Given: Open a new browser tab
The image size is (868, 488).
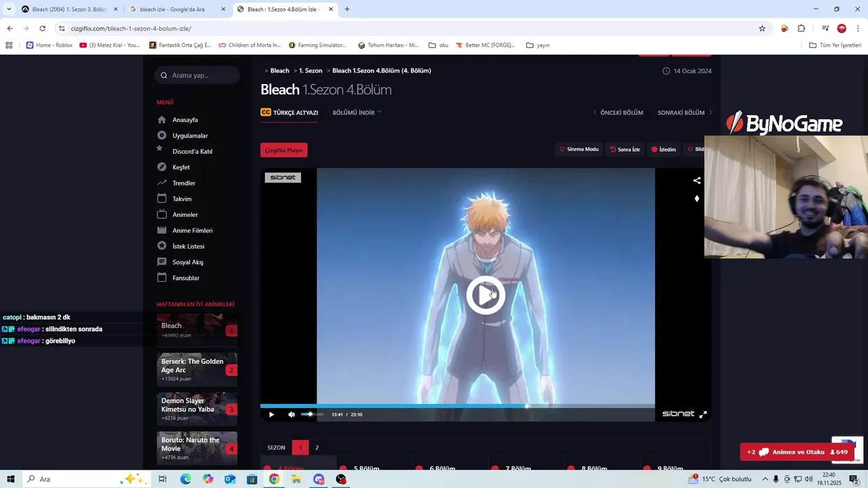Looking at the screenshot, I should pyautogui.click(x=347, y=9).
